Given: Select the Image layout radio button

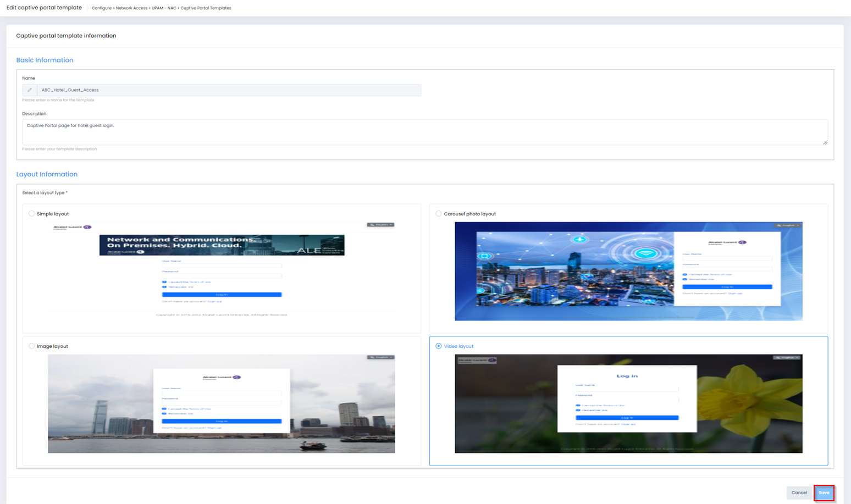Looking at the screenshot, I should 31,346.
